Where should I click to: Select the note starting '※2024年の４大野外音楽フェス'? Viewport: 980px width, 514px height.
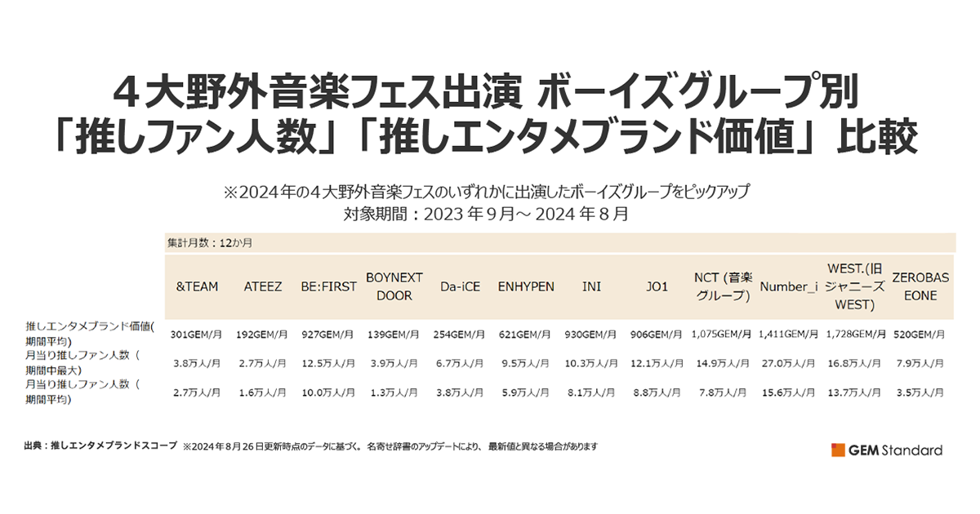[x=487, y=193]
